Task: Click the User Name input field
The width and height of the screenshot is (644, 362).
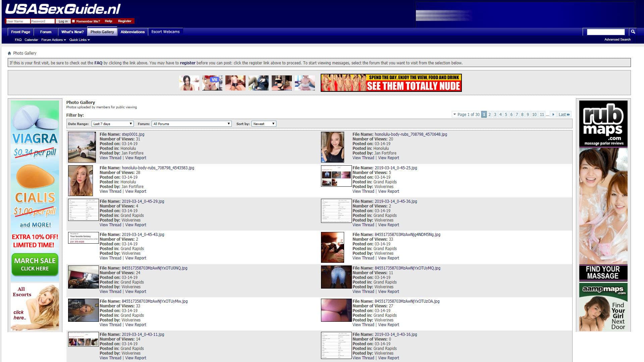Action: [x=18, y=21]
